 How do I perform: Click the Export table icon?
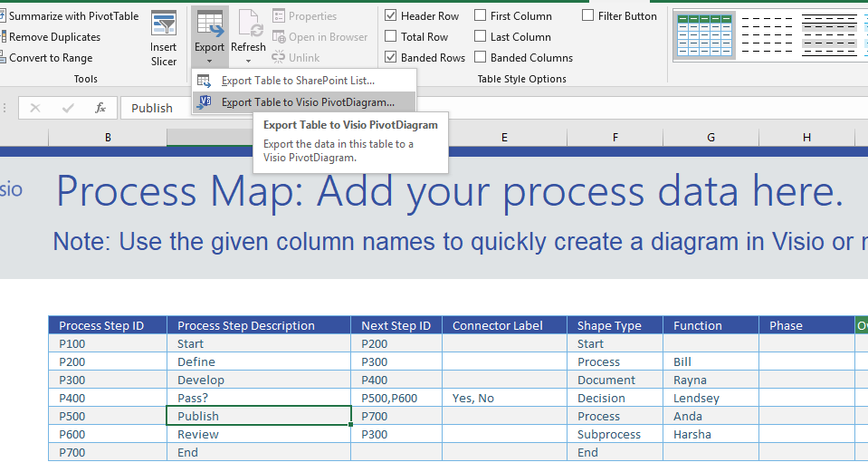click(209, 24)
